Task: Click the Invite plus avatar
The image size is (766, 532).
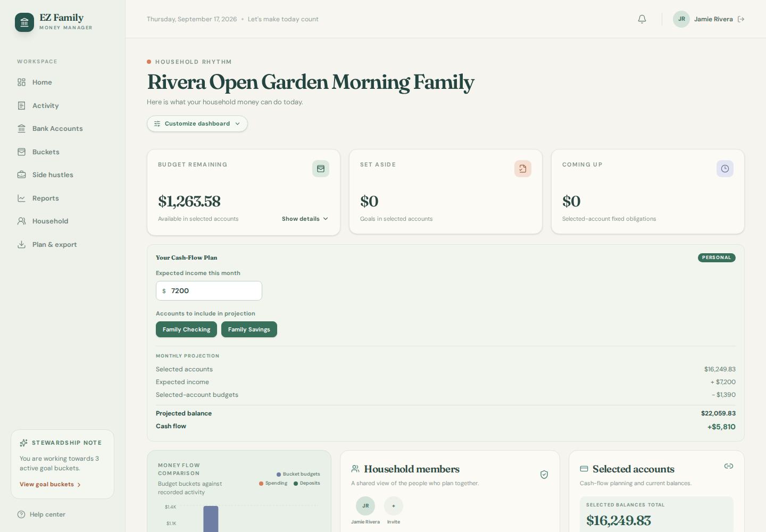Action: tap(394, 506)
